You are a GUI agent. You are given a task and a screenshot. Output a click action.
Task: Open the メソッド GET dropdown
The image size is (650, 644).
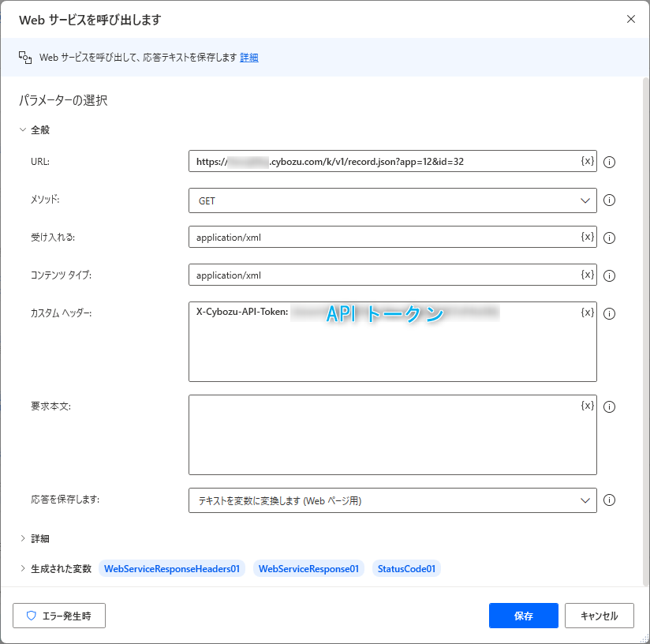(393, 200)
